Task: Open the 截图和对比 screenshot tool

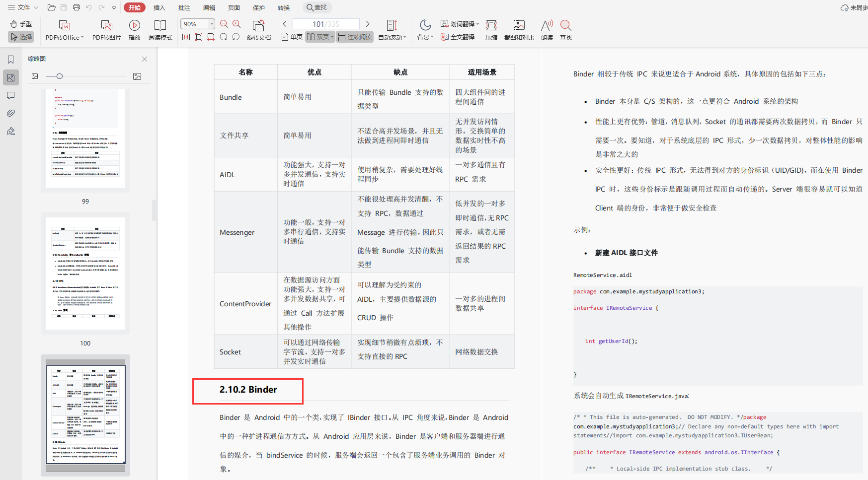Action: 519,25
